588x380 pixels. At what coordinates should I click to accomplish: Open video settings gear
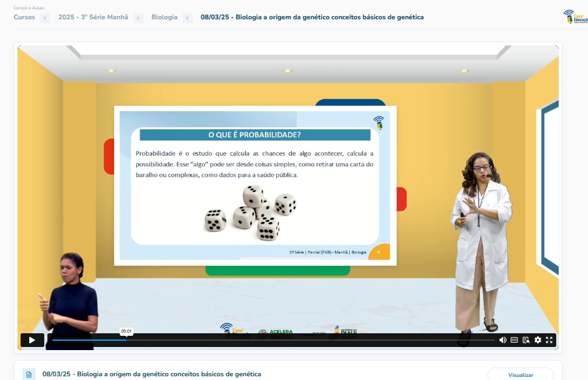537,340
